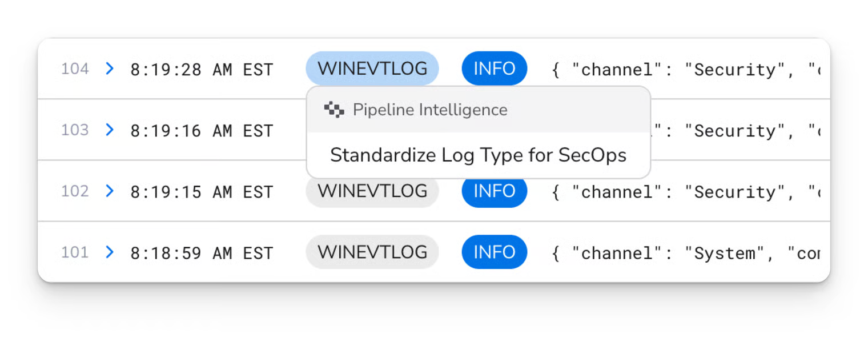
Task: Expand log row 104 chevron
Action: coord(110,69)
